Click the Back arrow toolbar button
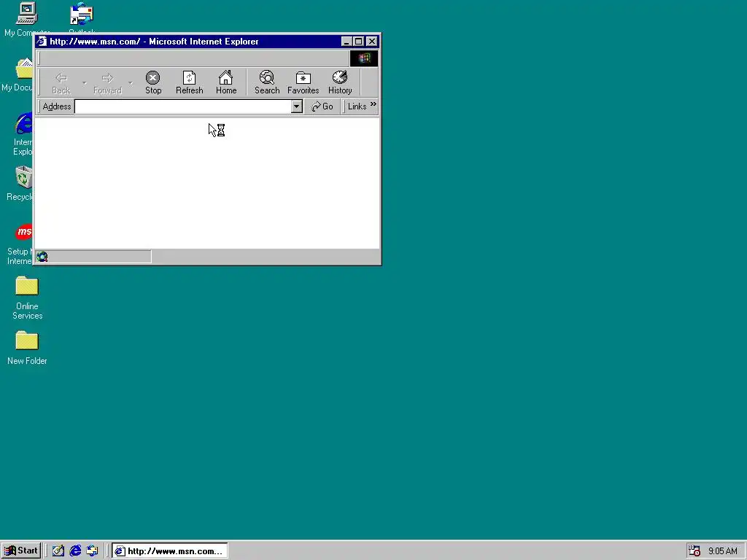The image size is (747, 560). click(x=61, y=82)
